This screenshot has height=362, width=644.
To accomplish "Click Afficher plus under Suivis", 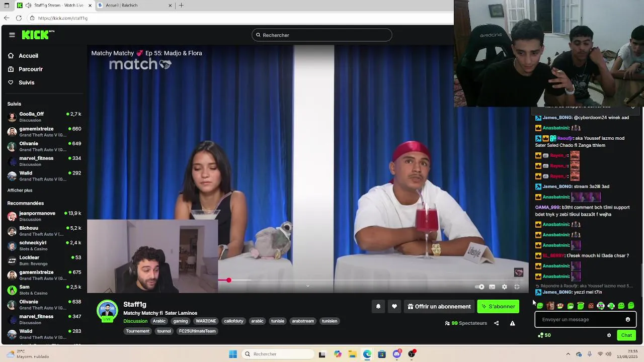I will (20, 190).
